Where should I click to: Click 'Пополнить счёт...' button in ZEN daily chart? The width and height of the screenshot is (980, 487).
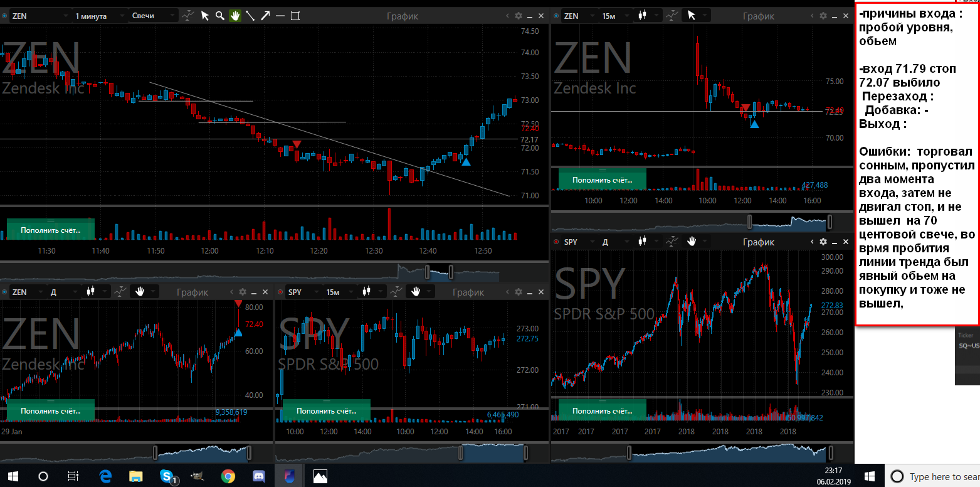tap(50, 410)
